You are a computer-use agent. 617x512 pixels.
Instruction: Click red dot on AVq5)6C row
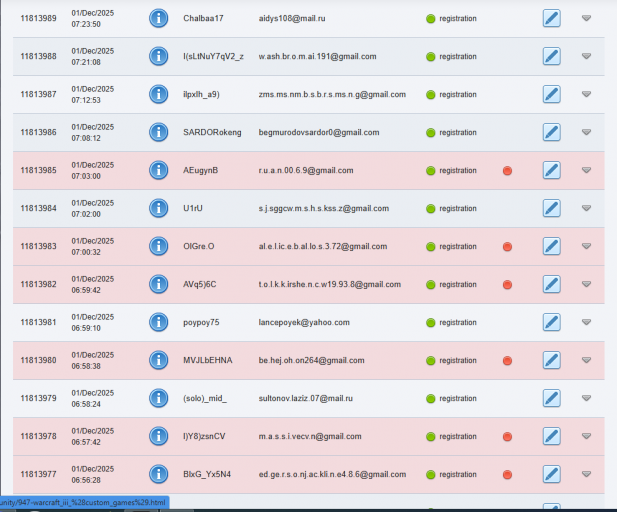pos(508,285)
